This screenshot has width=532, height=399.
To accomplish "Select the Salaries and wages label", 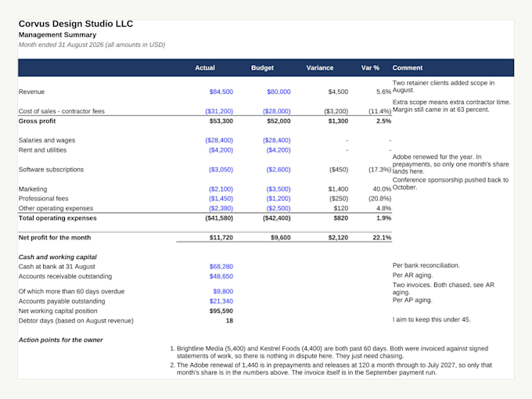I will pyautogui.click(x=47, y=140).
